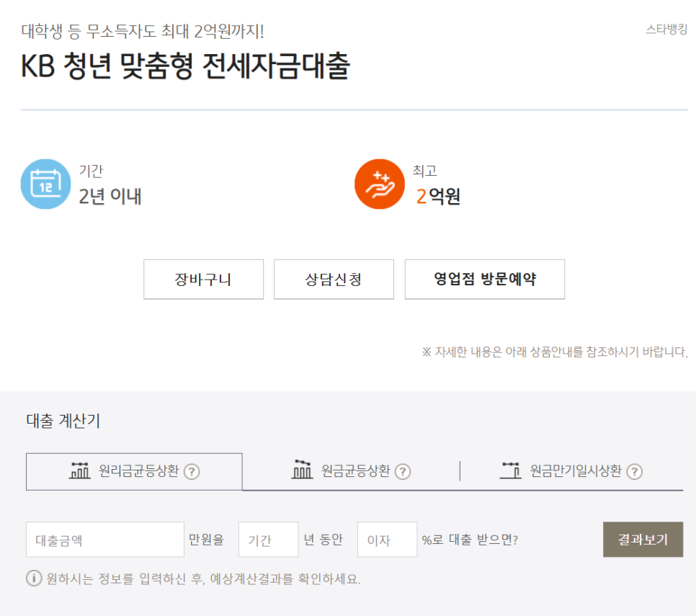Screen dimensions: 696x616
Task: Click the 결과보기 button
Action: (x=643, y=539)
